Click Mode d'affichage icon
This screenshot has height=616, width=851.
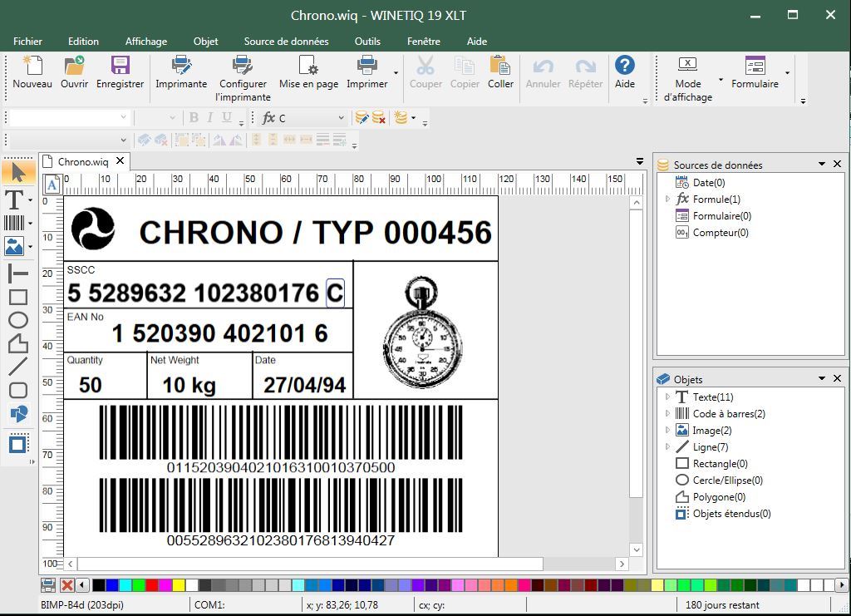point(687,65)
